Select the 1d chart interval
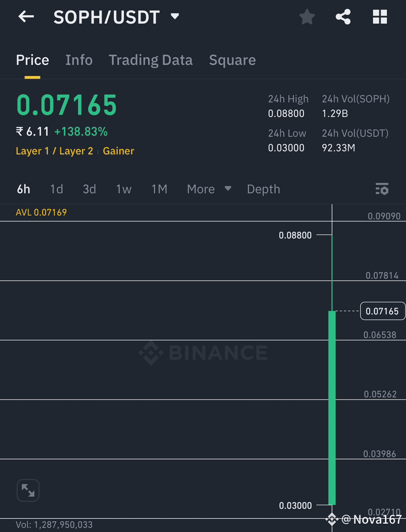The image size is (406, 532). tap(57, 189)
